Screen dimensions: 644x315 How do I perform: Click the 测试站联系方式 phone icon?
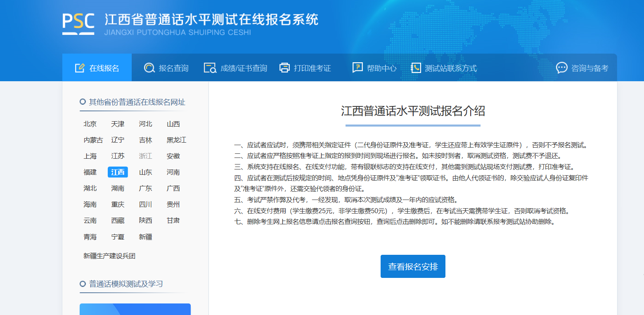pos(416,68)
